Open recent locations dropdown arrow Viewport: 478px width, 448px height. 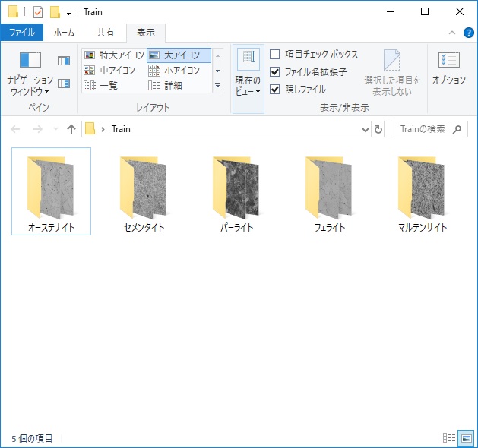[x=55, y=129]
